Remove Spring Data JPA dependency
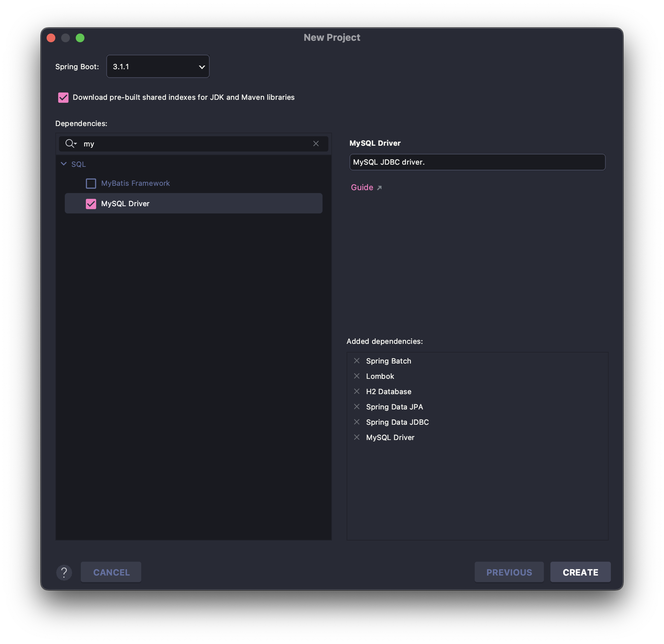The width and height of the screenshot is (664, 644). 357,407
